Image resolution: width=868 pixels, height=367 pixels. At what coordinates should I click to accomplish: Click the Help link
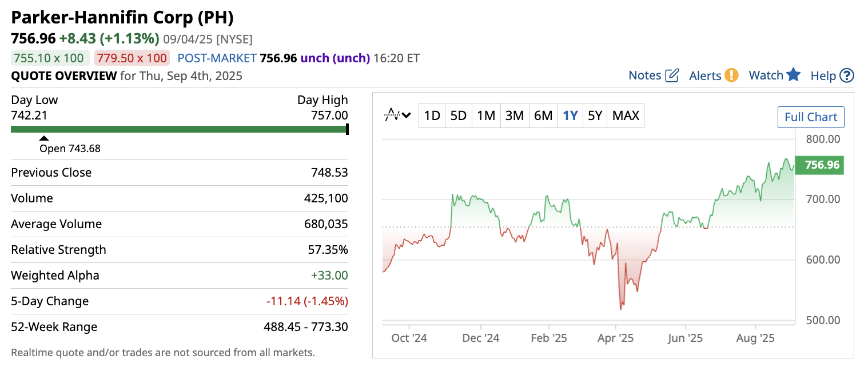coord(823,75)
